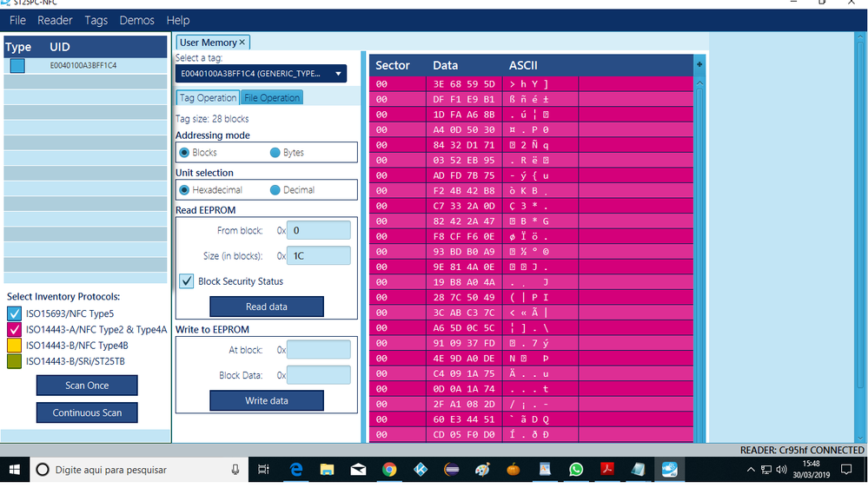Image resolution: width=868 pixels, height=488 pixels.
Task: Click the Windows search box 'Digite aqui para pesquisar'
Action: [x=138, y=470]
